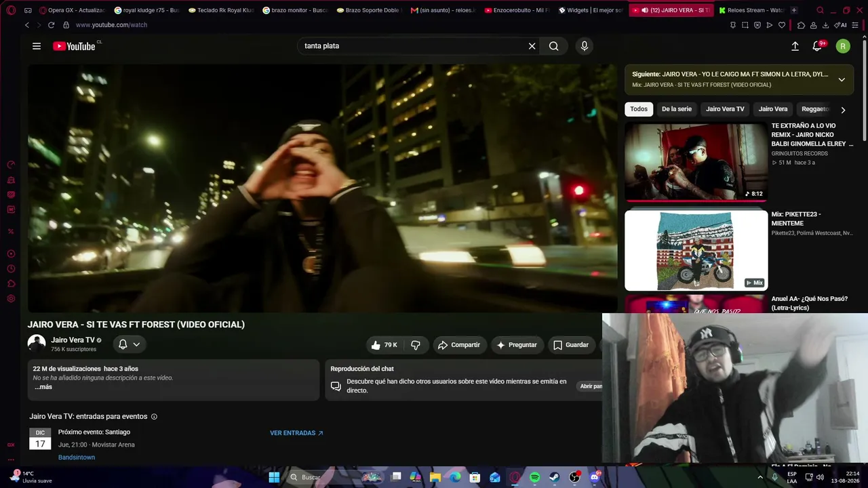Click the Preguntar button
This screenshot has width=868, height=488.
[517, 345]
